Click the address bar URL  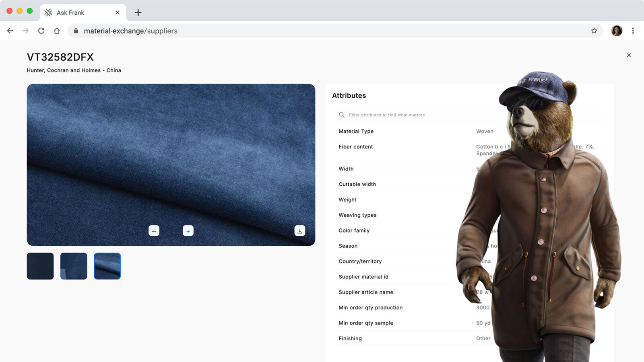[130, 31]
